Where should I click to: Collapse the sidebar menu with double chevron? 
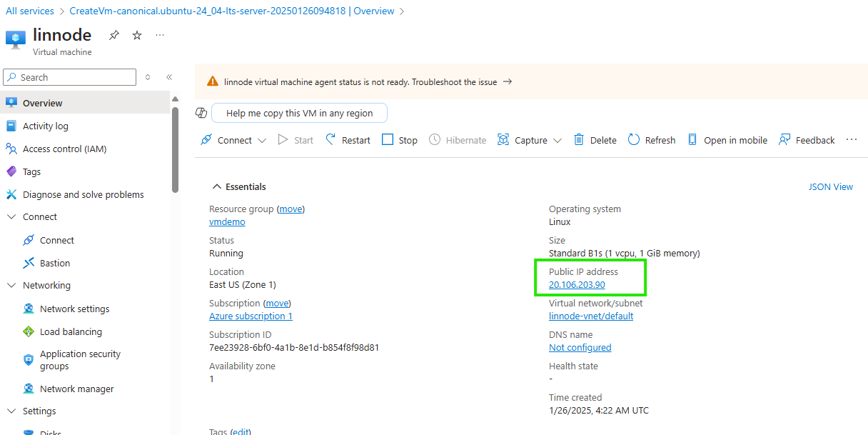[169, 77]
